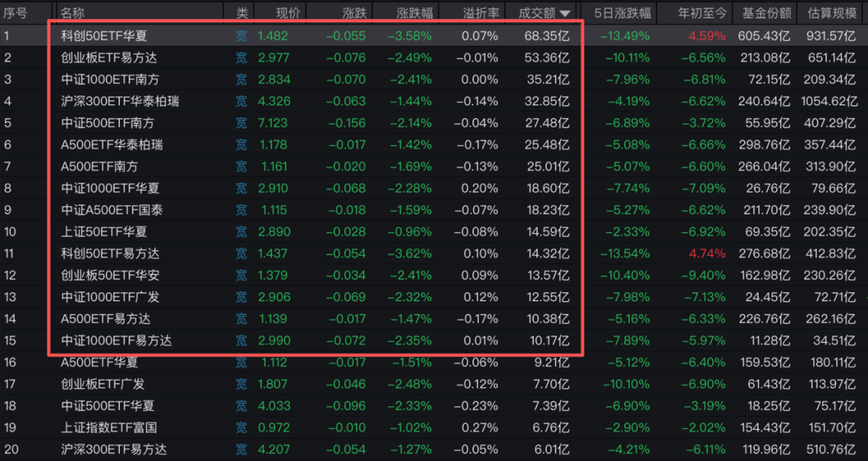Click turnover value 53.36亿
The image size is (868, 461).
pos(547,58)
